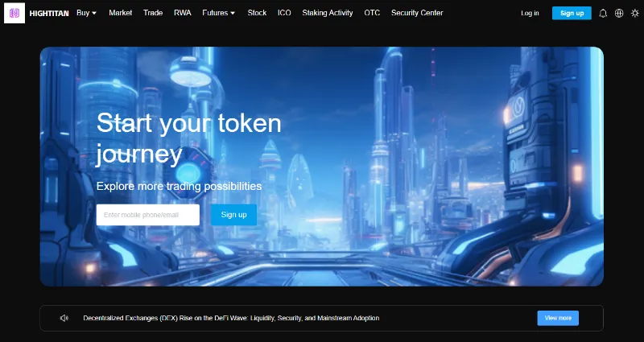Screen dimensions: 644x342
Task: Open the language globe icon
Action: pyautogui.click(x=619, y=13)
